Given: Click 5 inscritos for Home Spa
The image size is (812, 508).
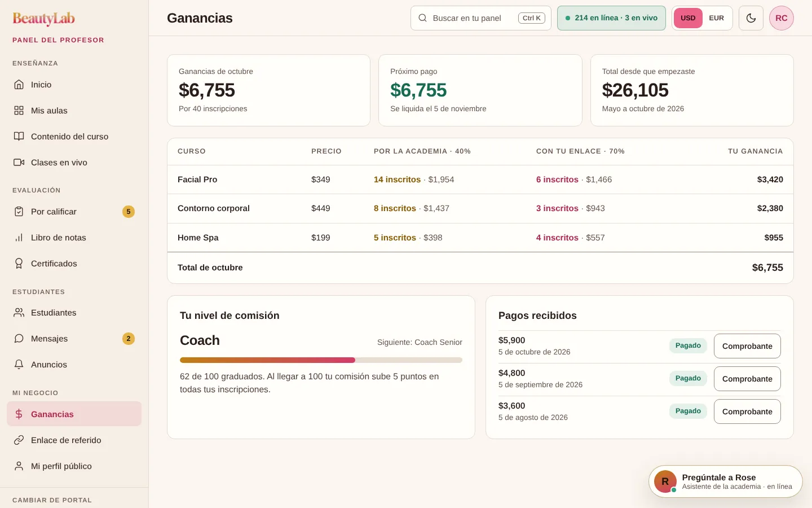Looking at the screenshot, I should pos(395,238).
